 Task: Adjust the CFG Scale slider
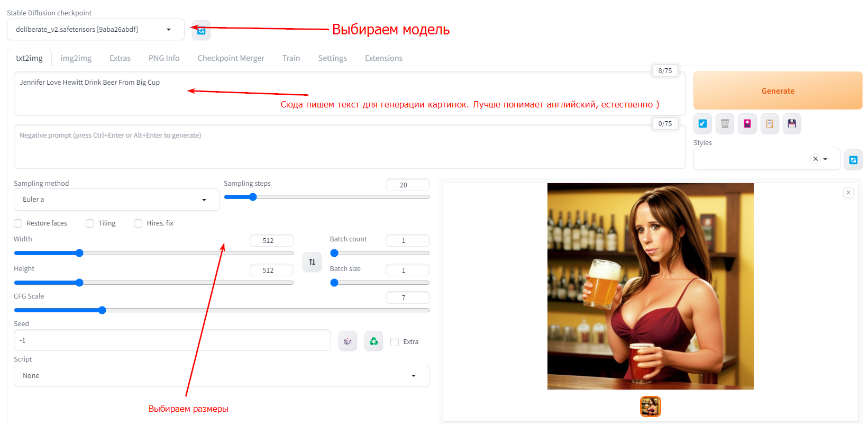coord(222,310)
